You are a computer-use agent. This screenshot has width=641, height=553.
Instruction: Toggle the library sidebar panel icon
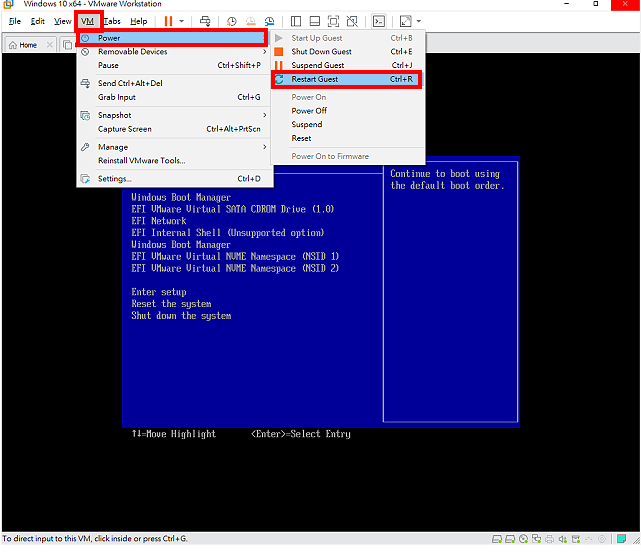296,21
